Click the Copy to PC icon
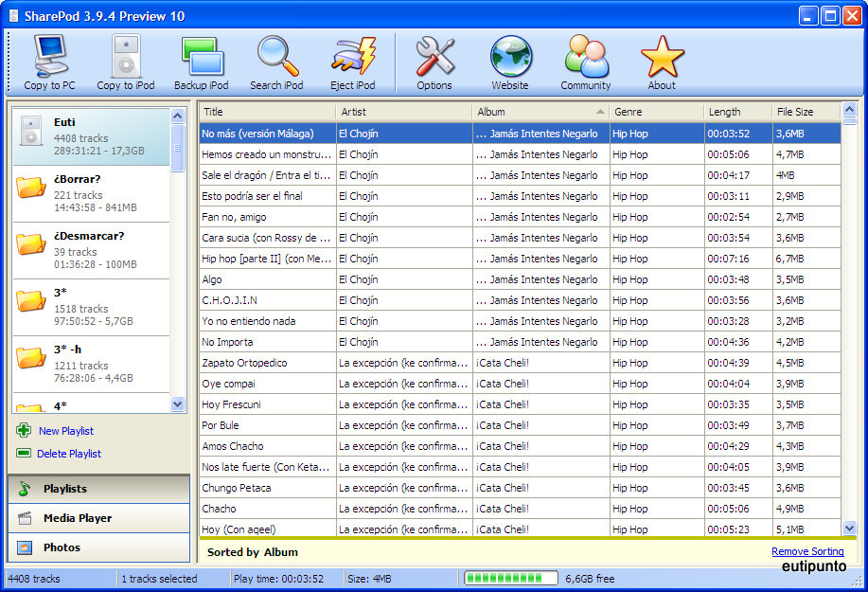868x592 pixels. 50,55
